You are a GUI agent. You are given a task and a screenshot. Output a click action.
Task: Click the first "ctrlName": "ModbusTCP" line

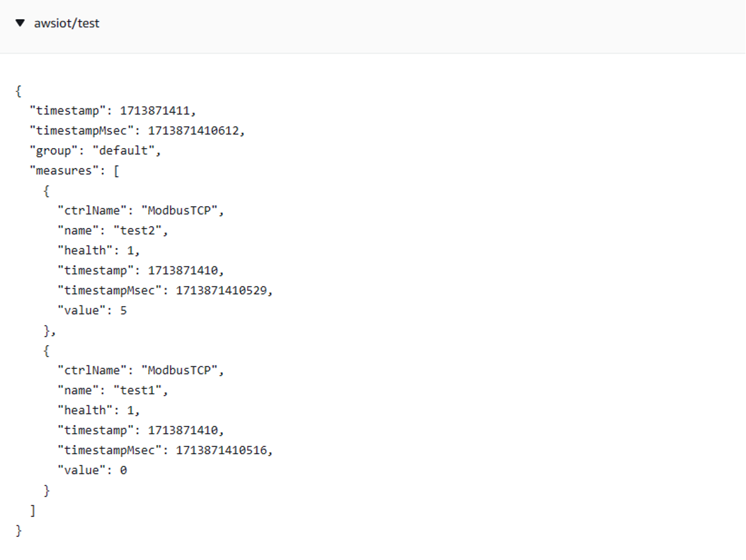tap(141, 210)
